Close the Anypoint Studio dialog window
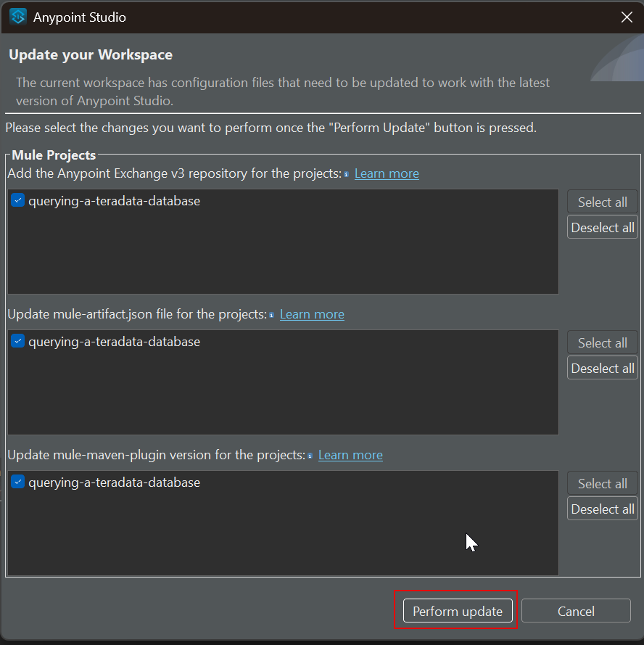The image size is (644, 645). click(627, 17)
